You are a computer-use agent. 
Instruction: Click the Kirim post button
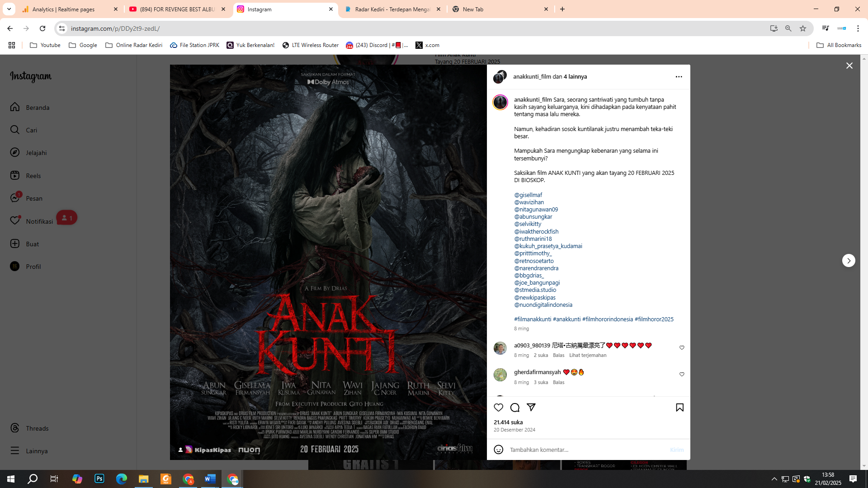point(677,450)
